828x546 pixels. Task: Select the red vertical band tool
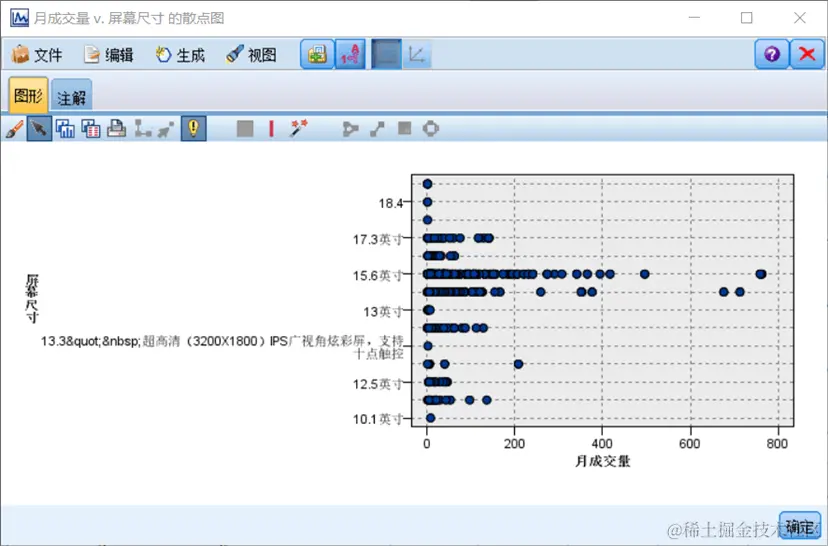271,129
